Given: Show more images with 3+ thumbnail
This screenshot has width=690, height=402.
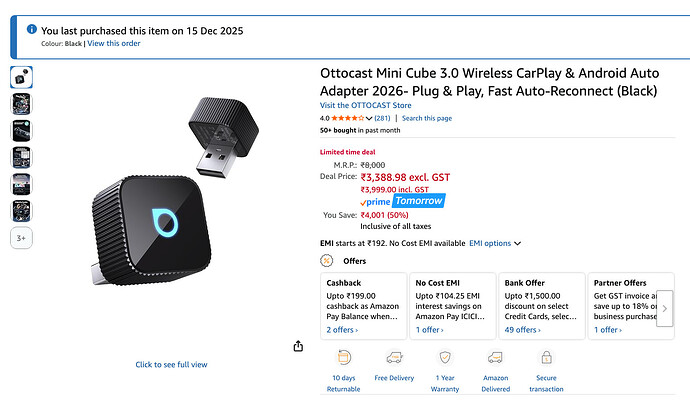Looking at the screenshot, I should (21, 238).
